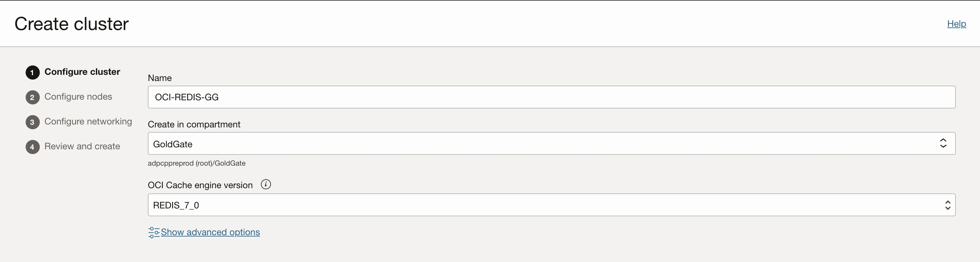Click the engine version dropdown chevron arrows

[x=948, y=205]
